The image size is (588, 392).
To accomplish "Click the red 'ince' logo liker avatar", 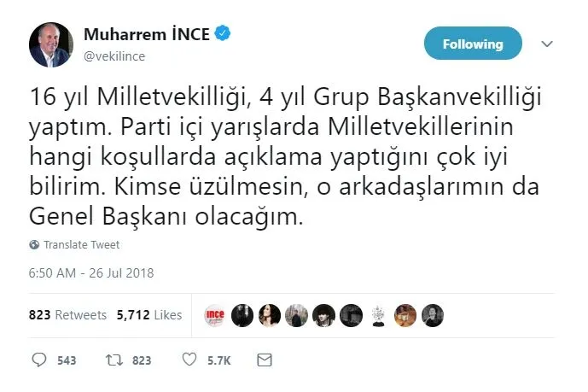I will [x=214, y=314].
